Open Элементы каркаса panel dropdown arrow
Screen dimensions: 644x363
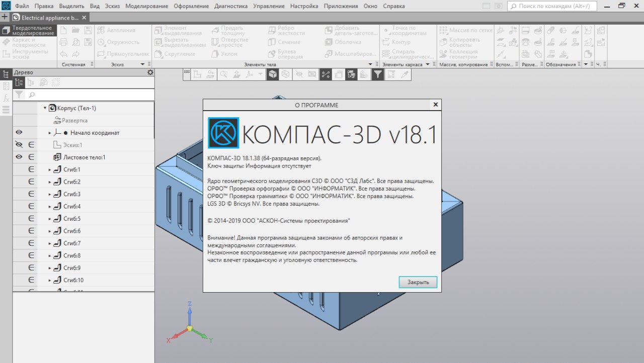(428, 64)
